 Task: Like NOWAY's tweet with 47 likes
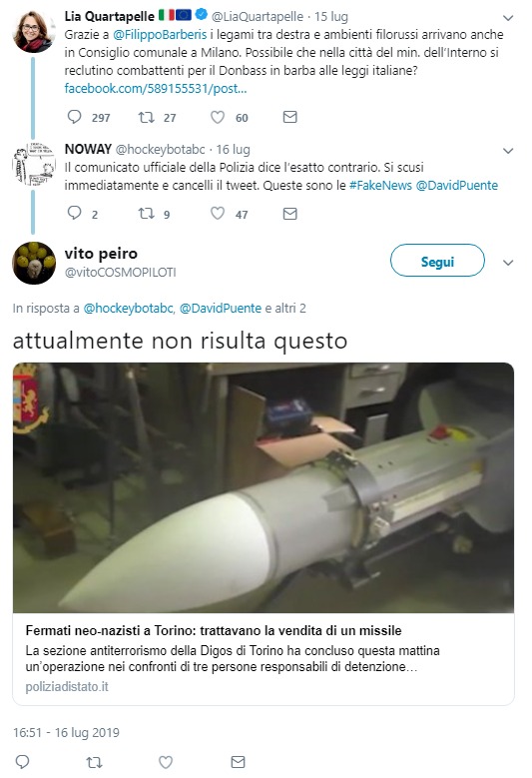(218, 214)
